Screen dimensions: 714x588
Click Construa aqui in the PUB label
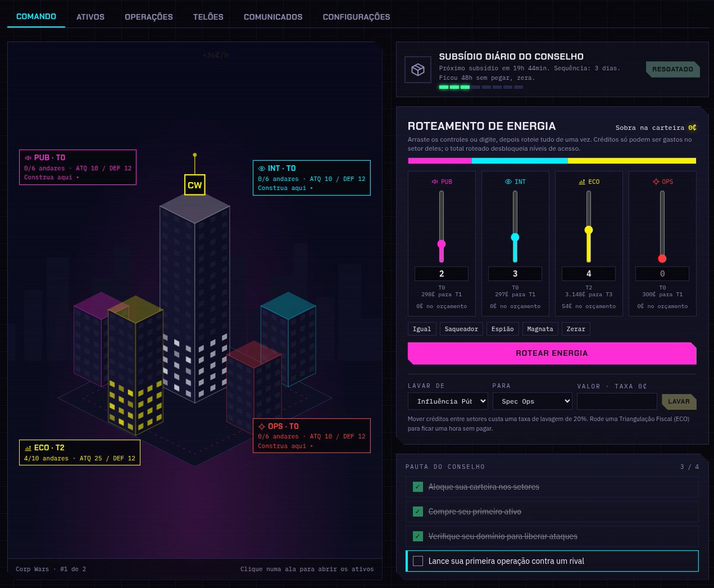pos(51,177)
